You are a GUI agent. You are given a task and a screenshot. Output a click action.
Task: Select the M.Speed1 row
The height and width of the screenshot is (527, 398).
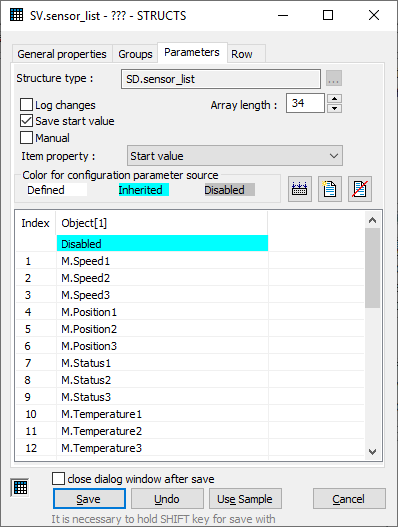click(x=190, y=261)
